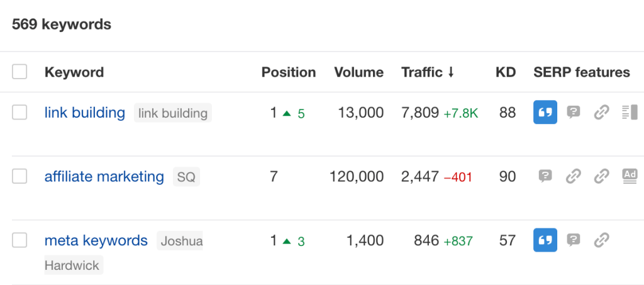Click the sitelinks icon in link building row
Image resolution: width=644 pixels, height=285 pixels.
[x=602, y=113]
